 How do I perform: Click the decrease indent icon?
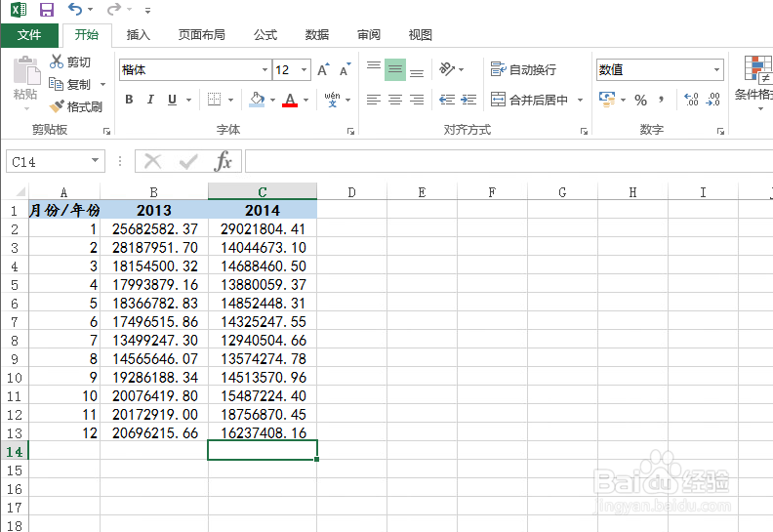point(447,100)
